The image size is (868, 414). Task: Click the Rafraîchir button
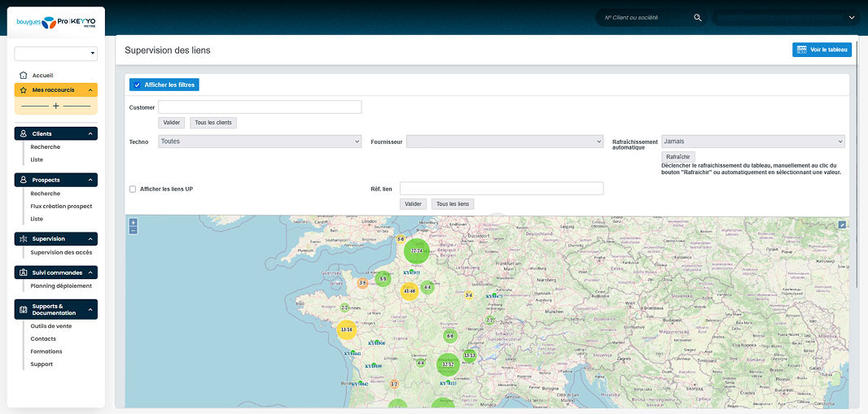click(678, 157)
